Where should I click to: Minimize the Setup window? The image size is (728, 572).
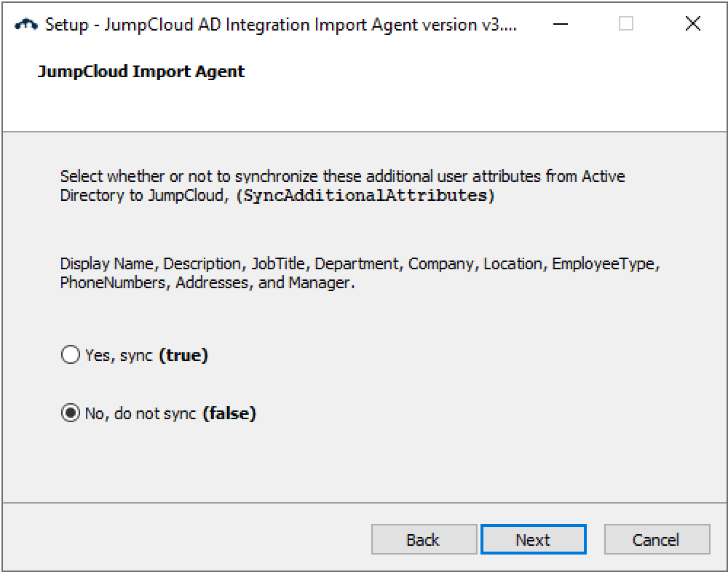point(561,24)
